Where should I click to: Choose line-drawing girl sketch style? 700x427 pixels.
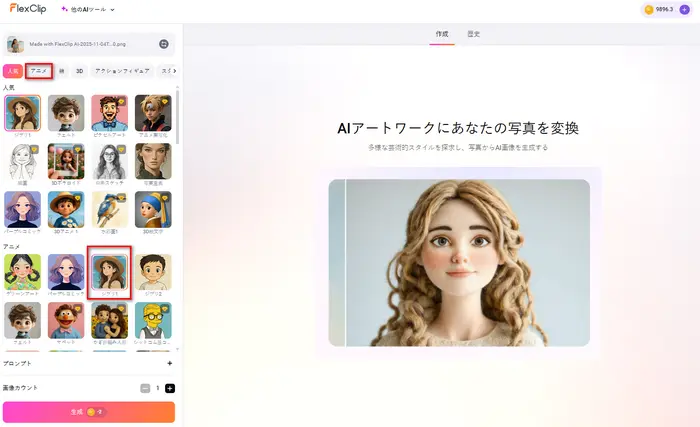[22, 161]
